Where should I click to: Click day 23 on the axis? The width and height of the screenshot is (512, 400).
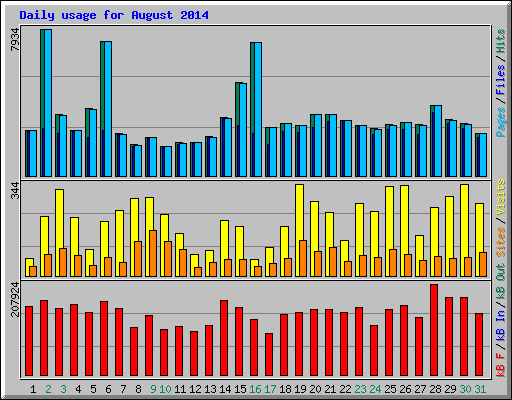click(360, 389)
